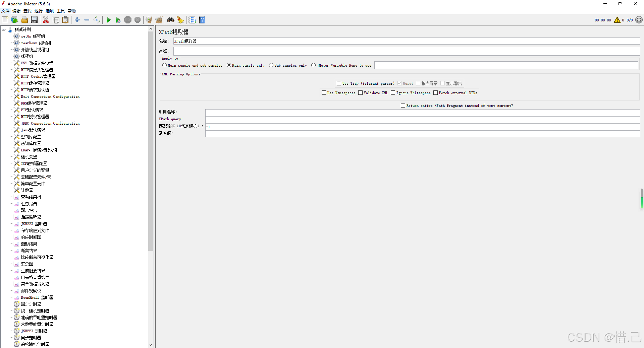Collapse all tree nodes with minus icon
This screenshot has width=644, height=348.
click(x=87, y=20)
